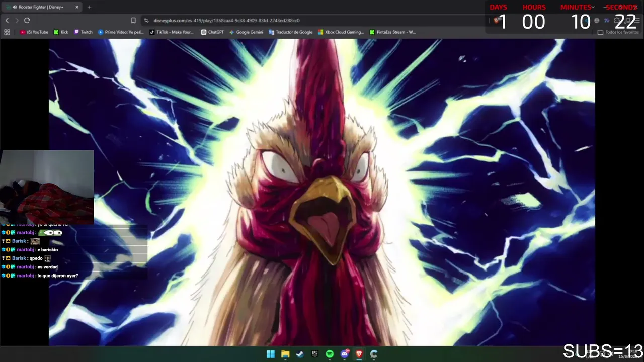Open the Prime Video bookmark
The image size is (644, 362).
tap(121, 32)
